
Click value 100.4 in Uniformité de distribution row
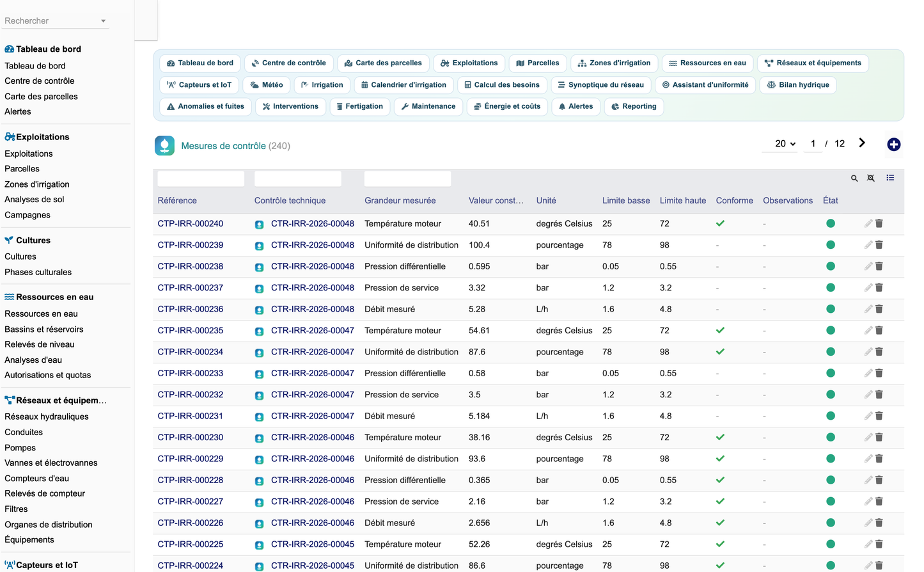pyautogui.click(x=480, y=245)
